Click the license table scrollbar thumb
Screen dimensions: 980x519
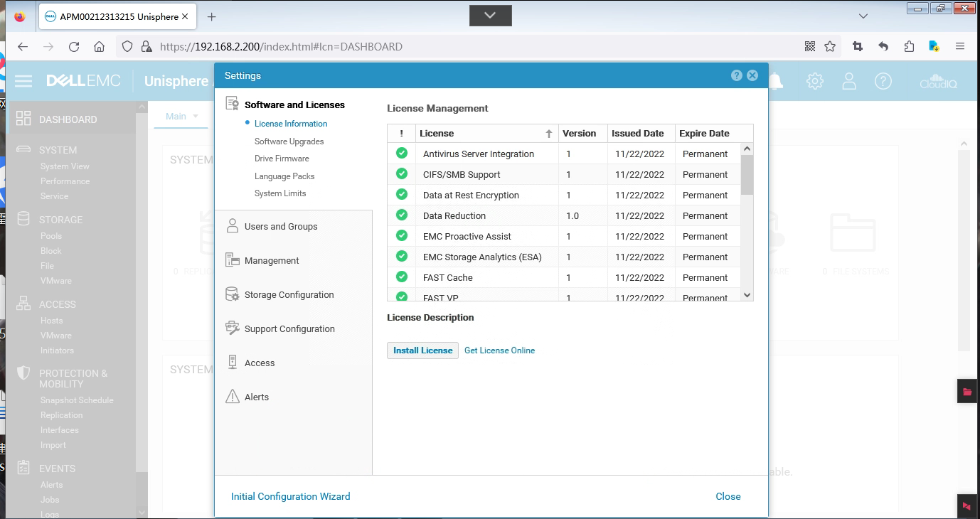coord(747,175)
